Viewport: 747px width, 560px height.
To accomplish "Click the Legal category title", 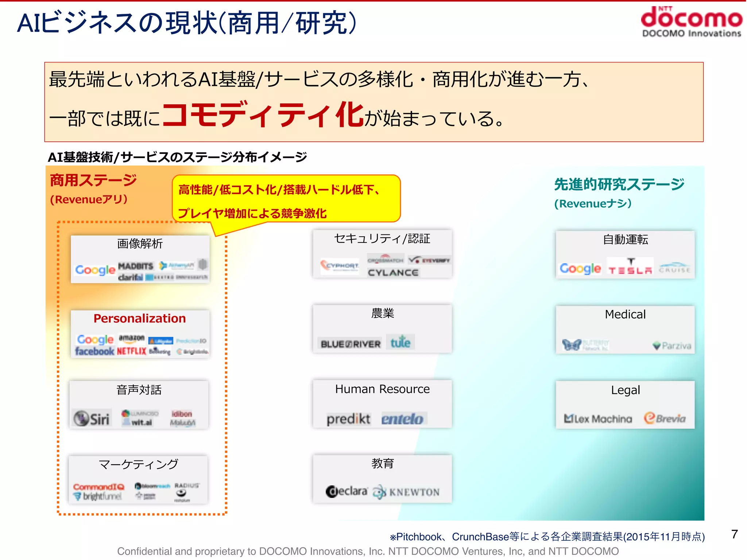I will point(626,390).
